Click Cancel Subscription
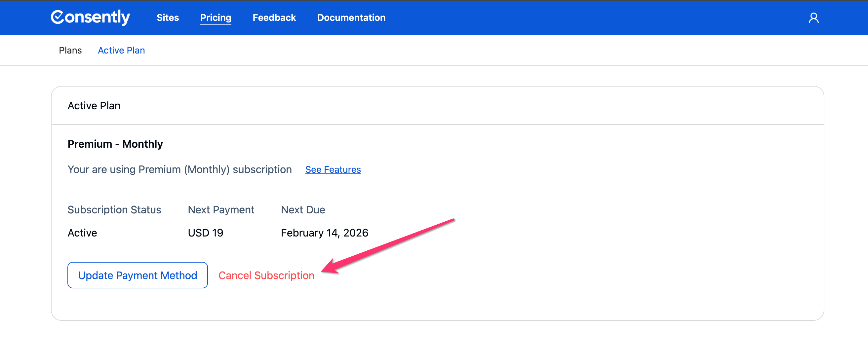The image size is (868, 364). [x=266, y=275]
